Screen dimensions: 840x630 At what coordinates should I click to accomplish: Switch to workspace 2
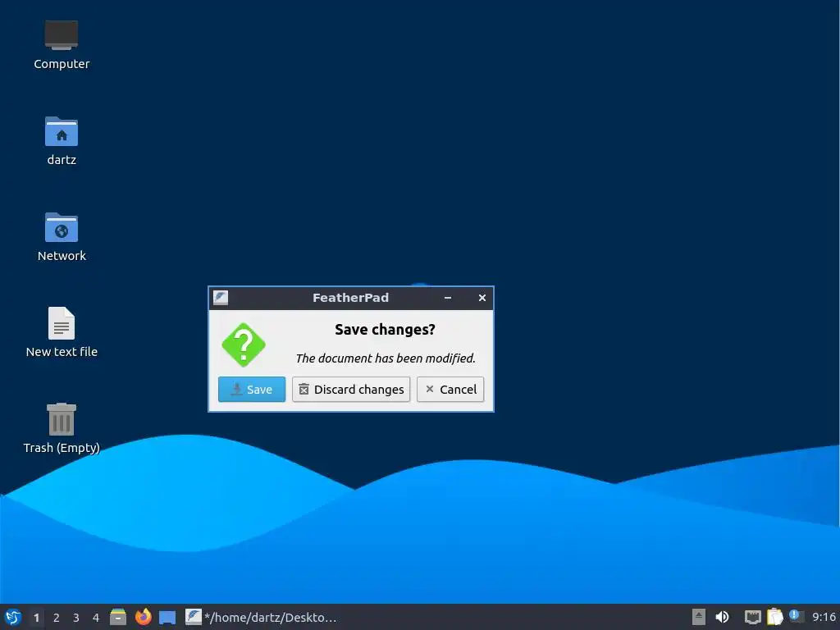(x=57, y=618)
